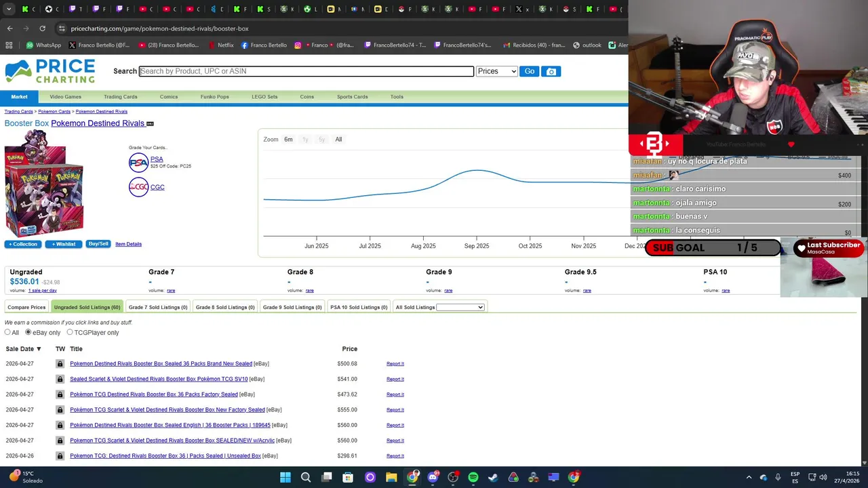Switch to PSA 10 Sold Listings tab

tap(359, 307)
